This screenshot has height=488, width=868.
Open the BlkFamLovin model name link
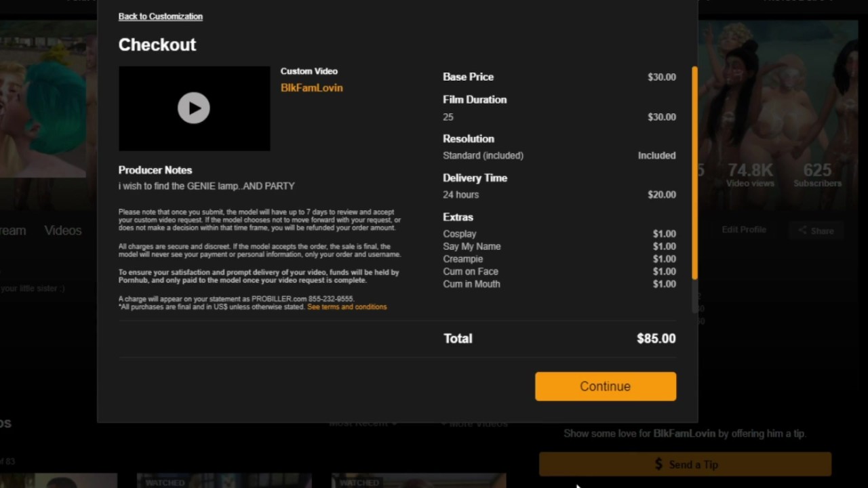312,87
